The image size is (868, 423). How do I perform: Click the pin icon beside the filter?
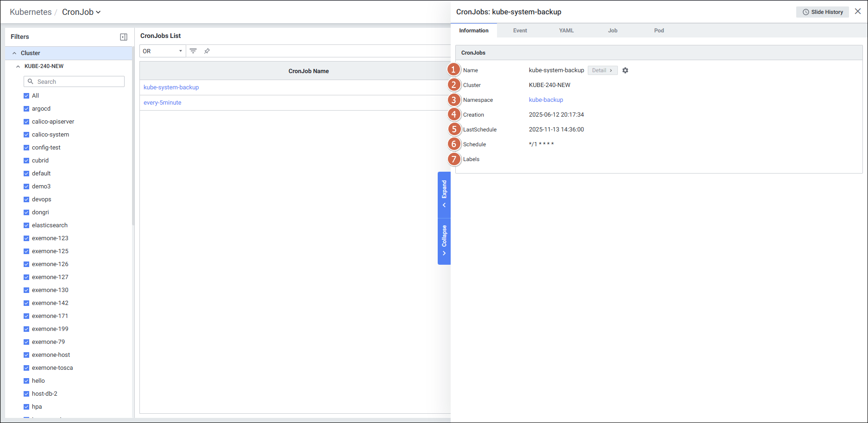[207, 51]
